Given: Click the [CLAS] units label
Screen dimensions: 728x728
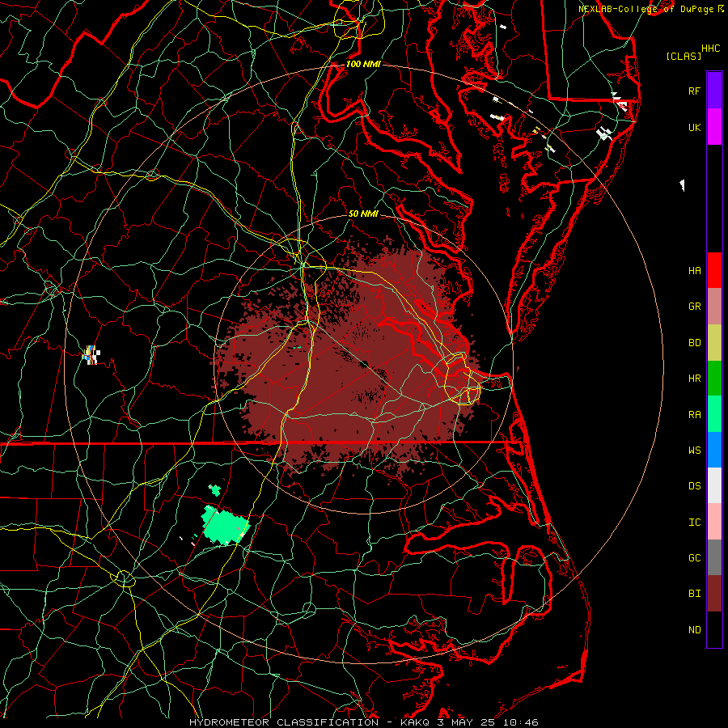Looking at the screenshot, I should point(684,56).
